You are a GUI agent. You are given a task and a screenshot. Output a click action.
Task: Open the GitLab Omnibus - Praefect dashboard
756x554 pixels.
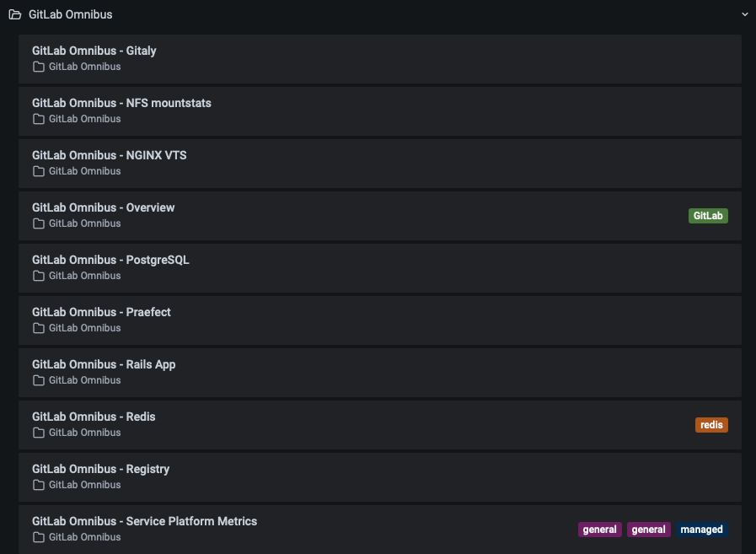[101, 312]
